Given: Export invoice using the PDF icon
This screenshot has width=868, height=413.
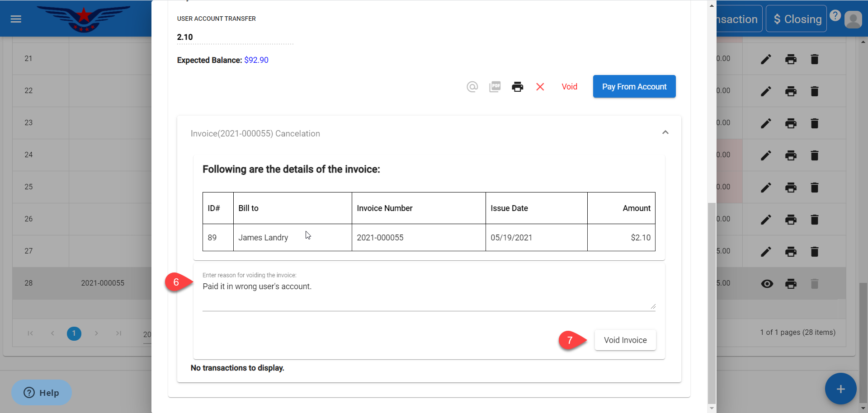Looking at the screenshot, I should [495, 87].
